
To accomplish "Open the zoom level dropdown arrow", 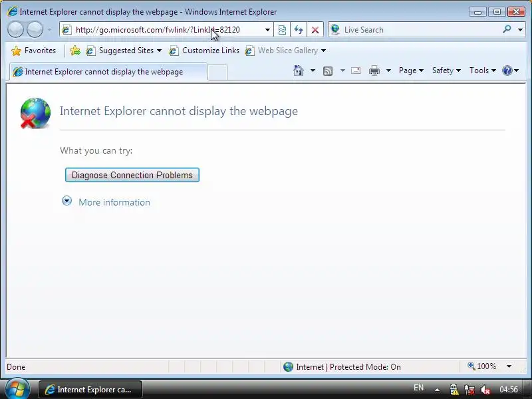I will (x=509, y=366).
